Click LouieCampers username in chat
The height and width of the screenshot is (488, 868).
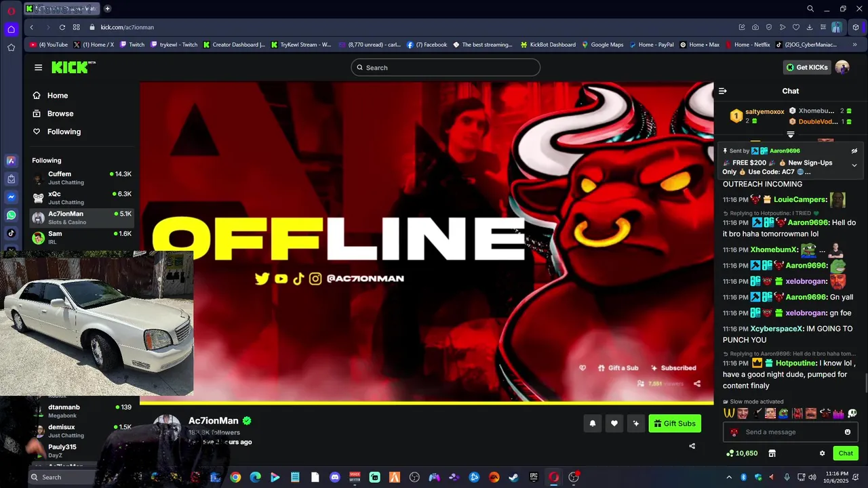[x=800, y=200]
